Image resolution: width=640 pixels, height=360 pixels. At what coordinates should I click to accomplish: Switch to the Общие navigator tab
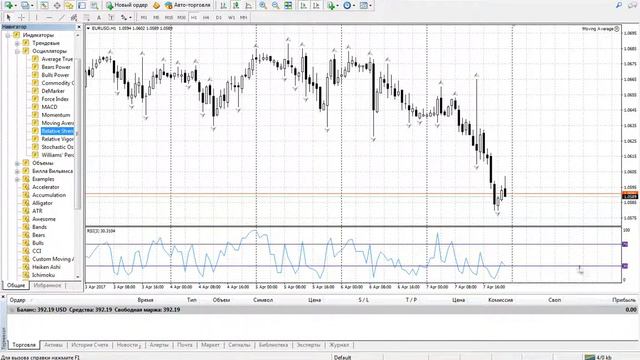[16, 285]
